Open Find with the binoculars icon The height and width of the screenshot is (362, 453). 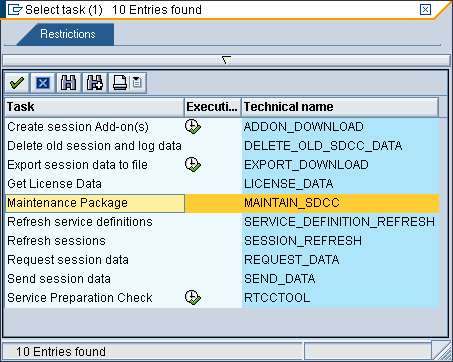click(69, 83)
